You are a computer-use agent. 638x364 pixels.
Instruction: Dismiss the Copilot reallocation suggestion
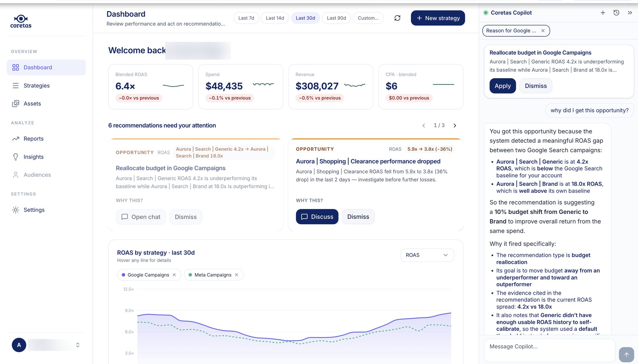coord(536,86)
